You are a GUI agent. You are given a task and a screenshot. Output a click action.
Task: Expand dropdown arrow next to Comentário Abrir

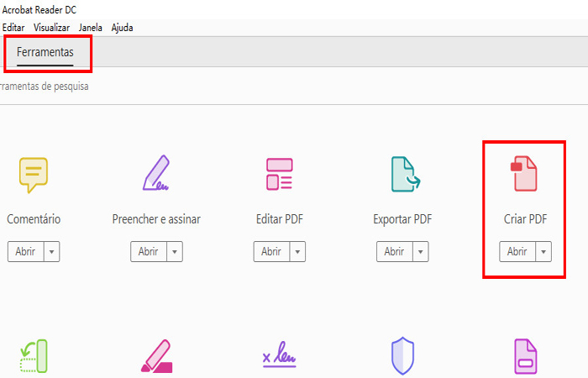52,252
